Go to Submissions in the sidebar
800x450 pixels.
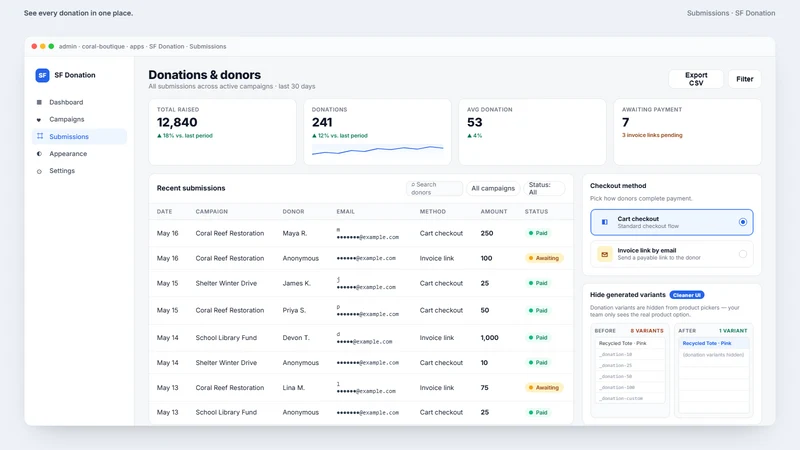point(80,136)
